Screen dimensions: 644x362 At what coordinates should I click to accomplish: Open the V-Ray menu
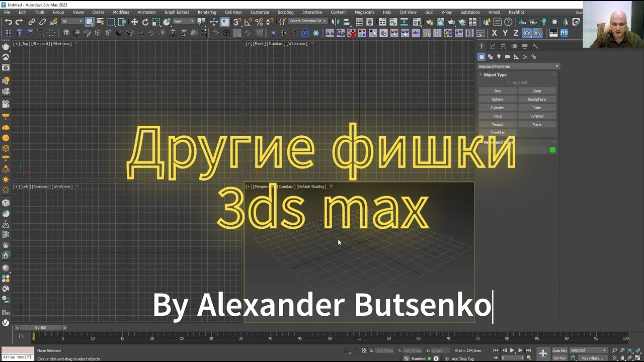[x=446, y=12]
